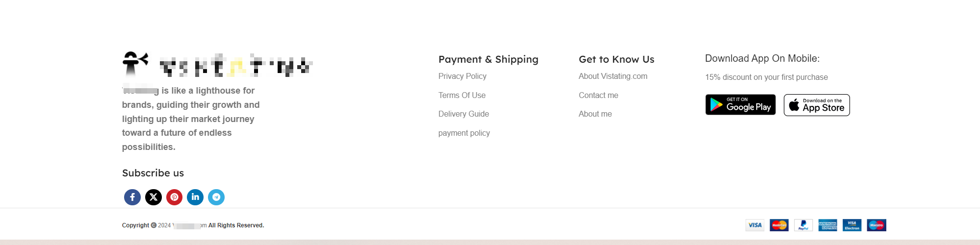
Task: Click the American Express payment icon
Action: coord(827,225)
